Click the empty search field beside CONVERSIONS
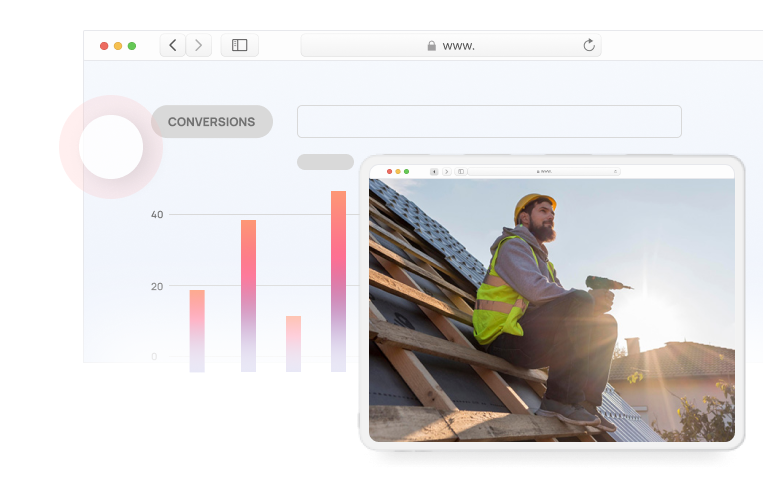This screenshot has width=763, height=479. pyautogui.click(x=489, y=121)
